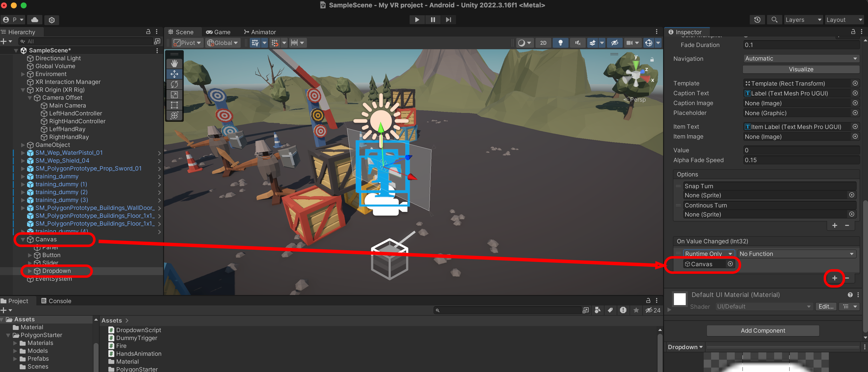The height and width of the screenshot is (372, 868).
Task: Open the Layers dropdown
Action: 803,19
